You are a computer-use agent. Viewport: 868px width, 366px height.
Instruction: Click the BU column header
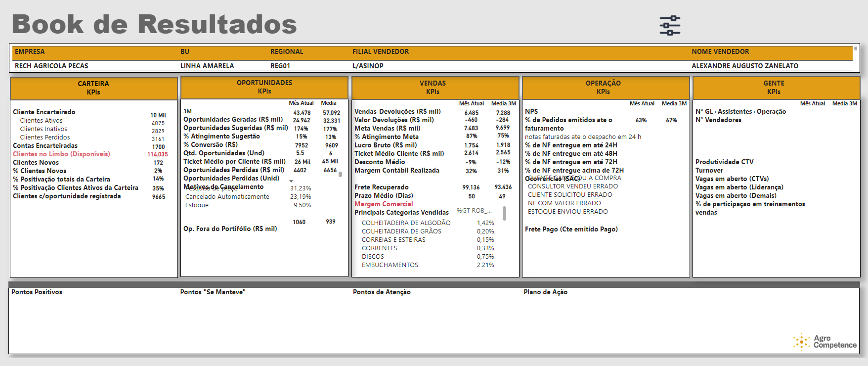coord(185,51)
